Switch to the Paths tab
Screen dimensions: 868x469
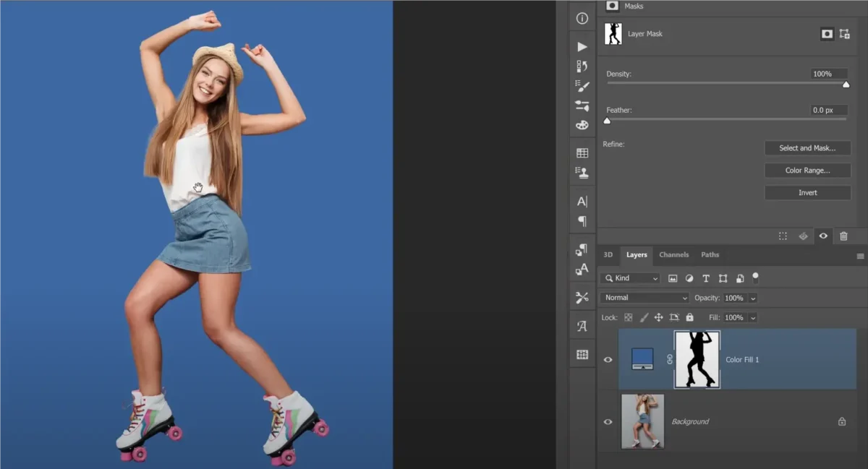710,255
